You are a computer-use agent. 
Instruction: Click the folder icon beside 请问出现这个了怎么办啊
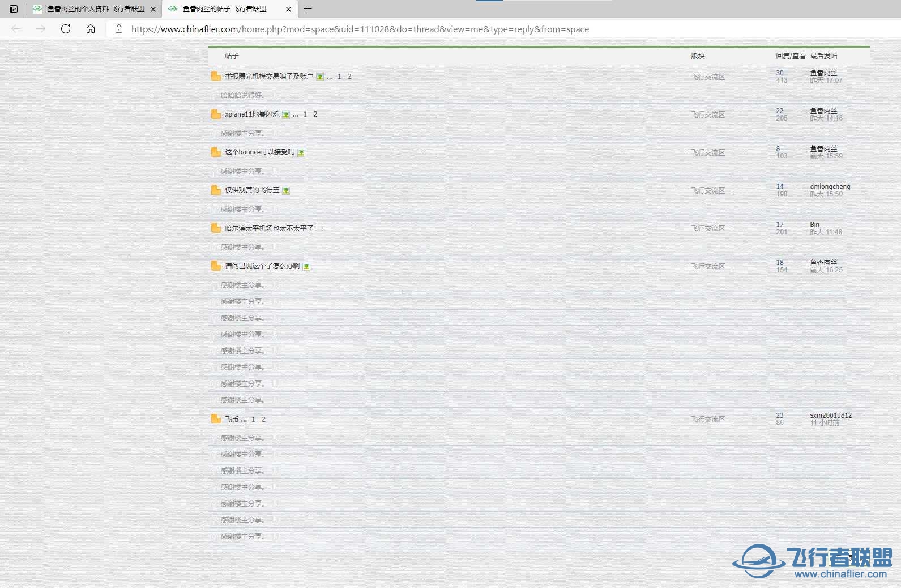pos(216,266)
